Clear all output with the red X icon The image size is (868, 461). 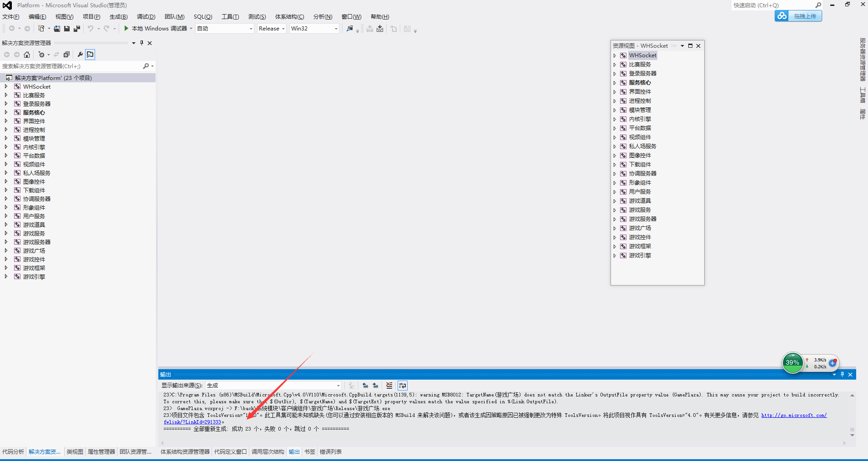[x=389, y=386]
